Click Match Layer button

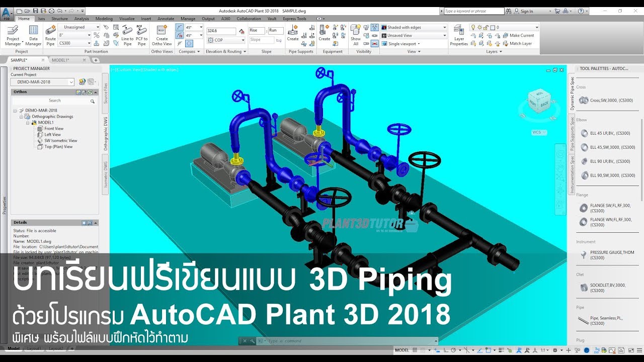[x=516, y=43]
